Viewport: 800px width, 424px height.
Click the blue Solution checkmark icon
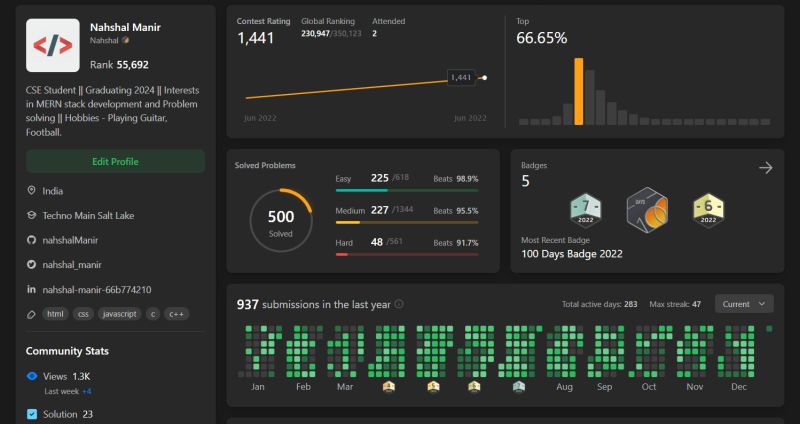pos(32,414)
